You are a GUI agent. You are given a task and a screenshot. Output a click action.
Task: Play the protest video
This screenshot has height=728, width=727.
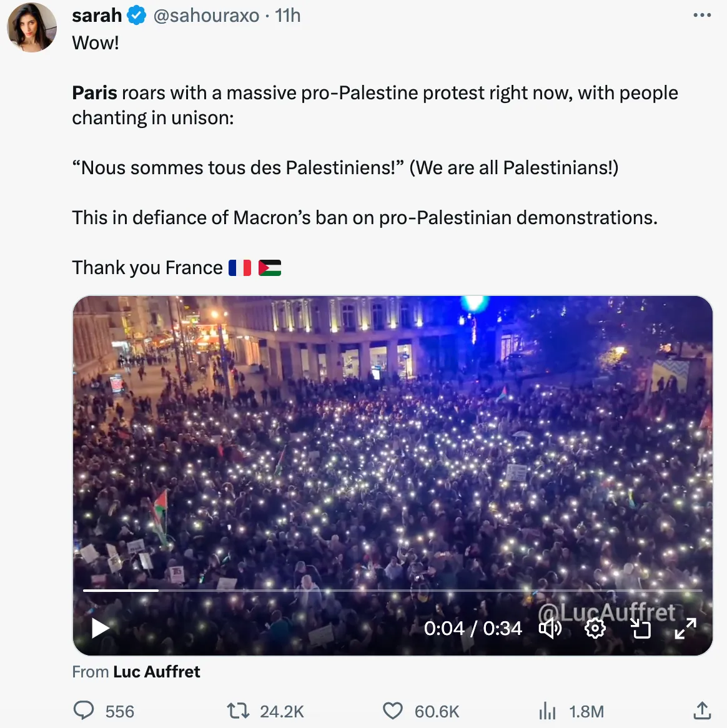100,627
